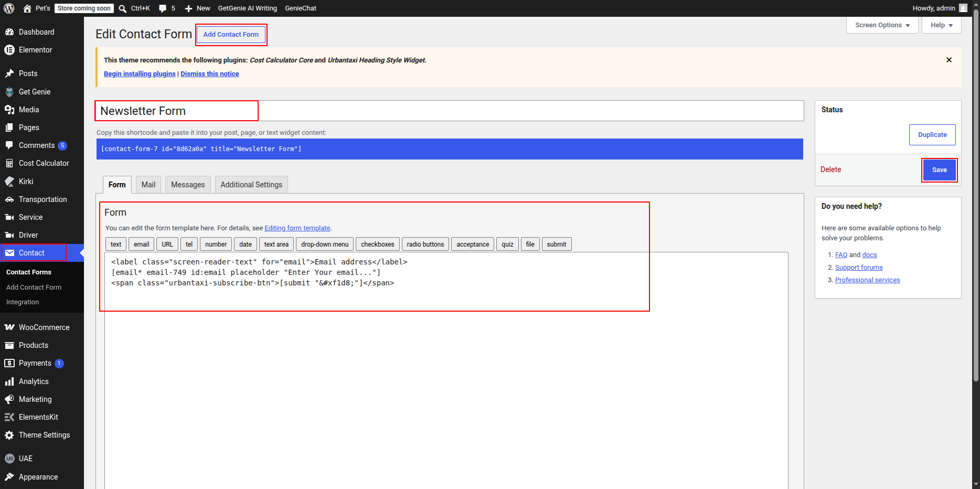Open the Media library icon
This screenshot has width=980, height=489.
[9, 110]
